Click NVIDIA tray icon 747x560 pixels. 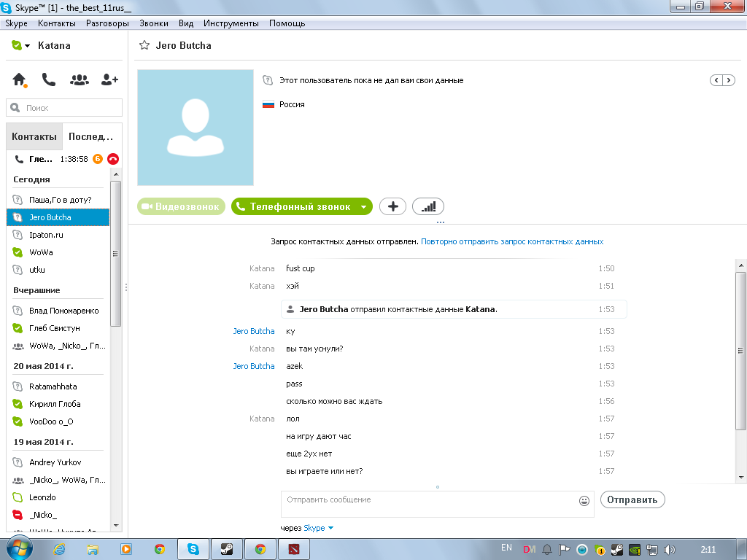635,550
